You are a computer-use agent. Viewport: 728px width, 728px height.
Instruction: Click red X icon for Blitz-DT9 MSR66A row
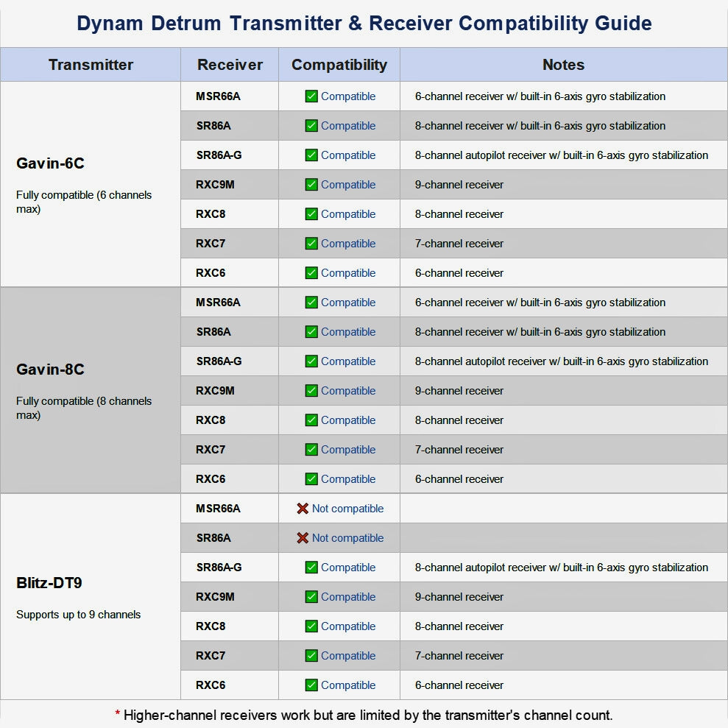(x=303, y=509)
